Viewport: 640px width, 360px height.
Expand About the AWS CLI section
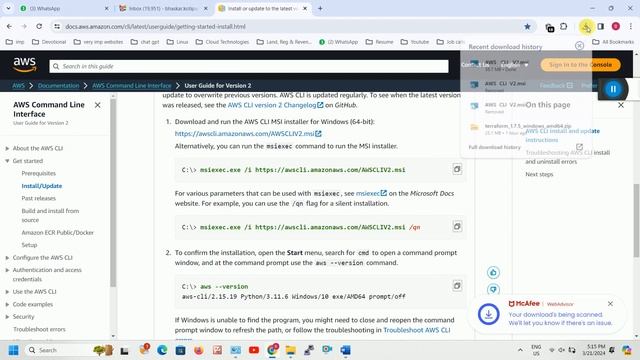[x=7, y=149]
